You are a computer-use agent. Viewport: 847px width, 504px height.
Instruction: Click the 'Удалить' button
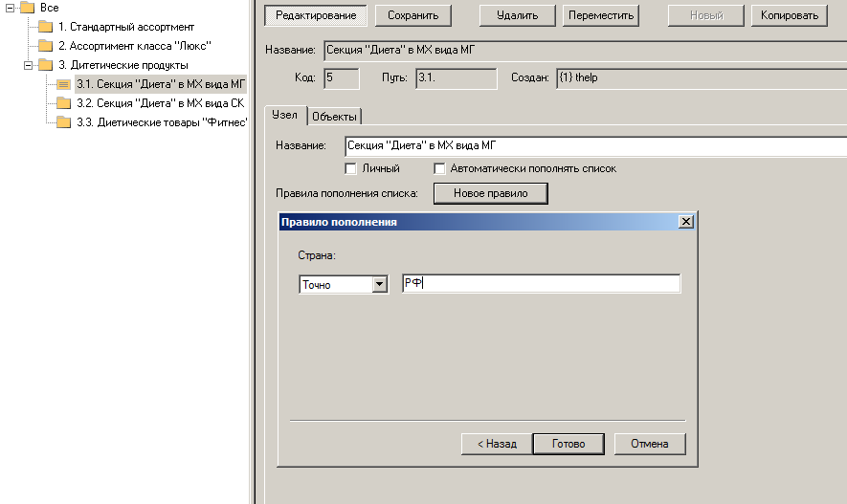click(x=518, y=15)
